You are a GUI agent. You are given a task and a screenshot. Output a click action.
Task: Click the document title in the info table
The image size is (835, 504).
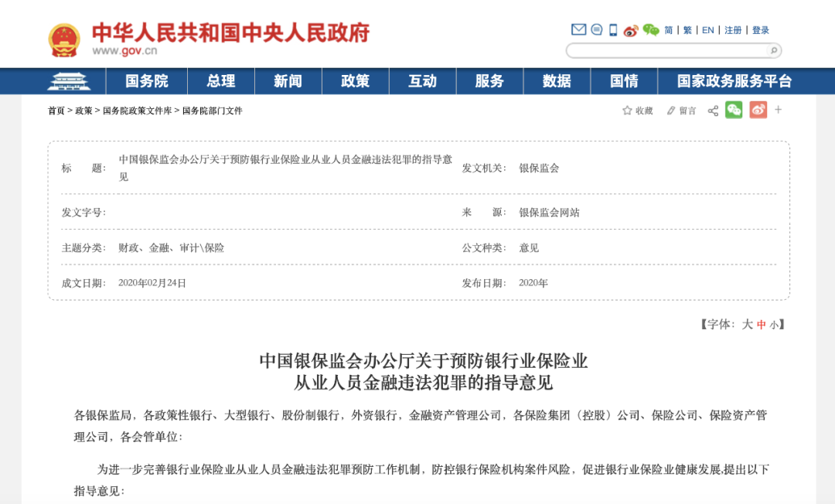pyautogui.click(x=285, y=168)
